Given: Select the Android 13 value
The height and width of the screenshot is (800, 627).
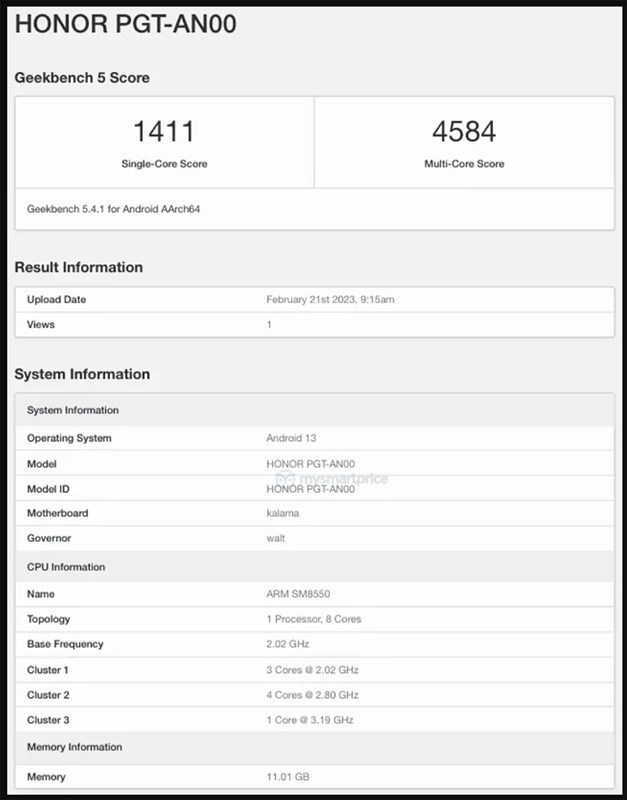Looking at the screenshot, I should click(291, 438).
